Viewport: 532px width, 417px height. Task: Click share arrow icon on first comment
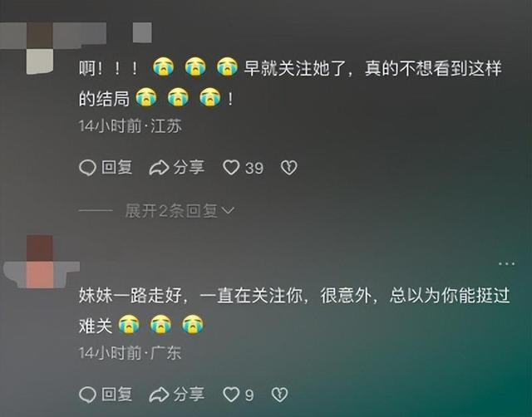pos(159,168)
